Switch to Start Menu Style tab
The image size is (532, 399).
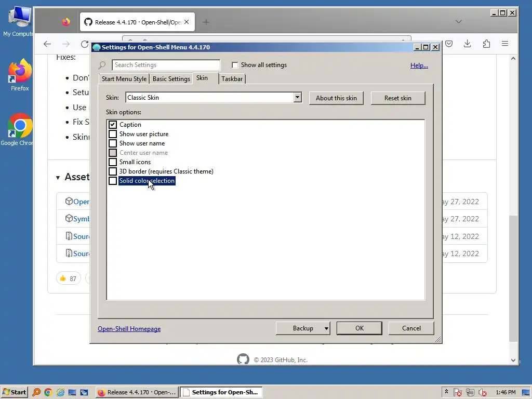pos(124,79)
